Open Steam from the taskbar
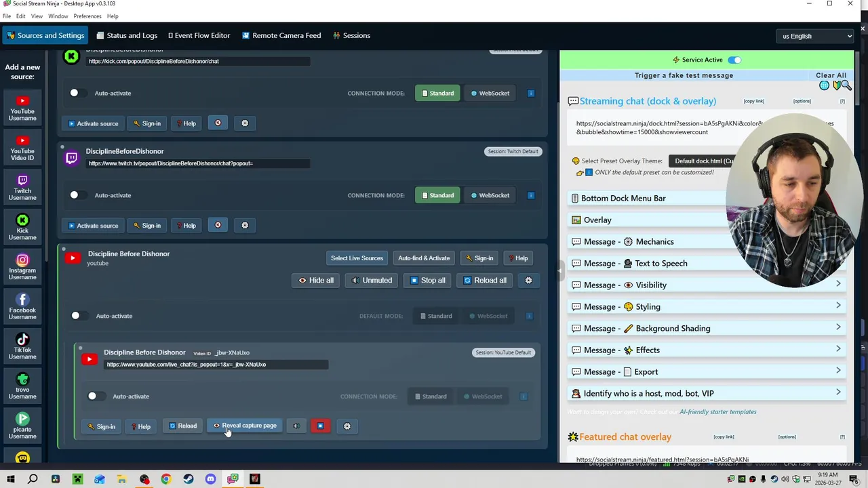This screenshot has width=868, height=488. pos(189,479)
